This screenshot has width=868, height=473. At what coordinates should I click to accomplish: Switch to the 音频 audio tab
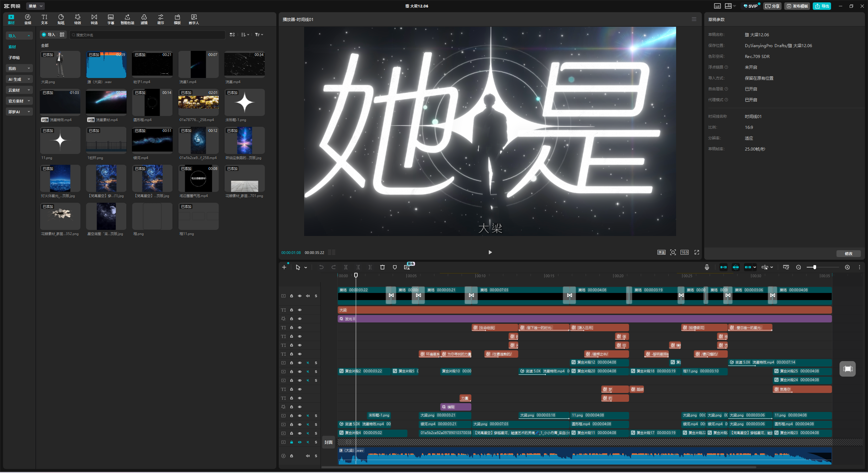click(x=28, y=19)
